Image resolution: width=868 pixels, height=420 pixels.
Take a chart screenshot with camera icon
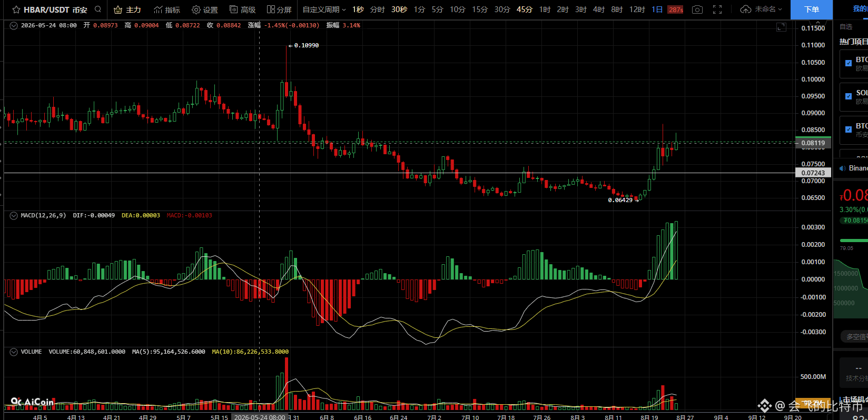[x=697, y=9]
